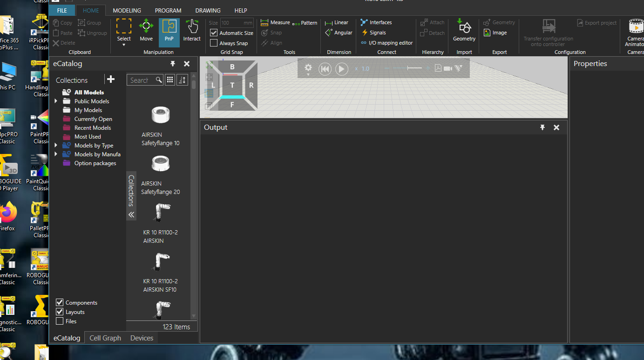The height and width of the screenshot is (360, 644).
Task: Click the eCatalog sort order icon
Action: pos(182,80)
